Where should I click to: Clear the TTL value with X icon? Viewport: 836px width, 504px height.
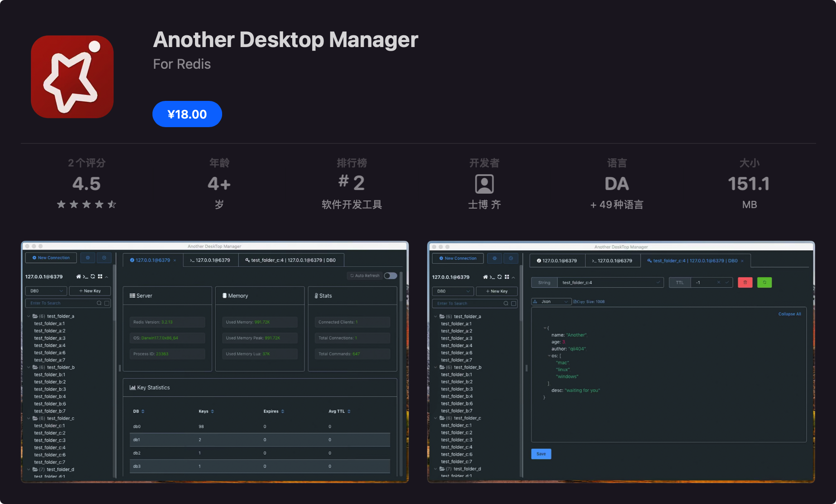click(x=718, y=283)
